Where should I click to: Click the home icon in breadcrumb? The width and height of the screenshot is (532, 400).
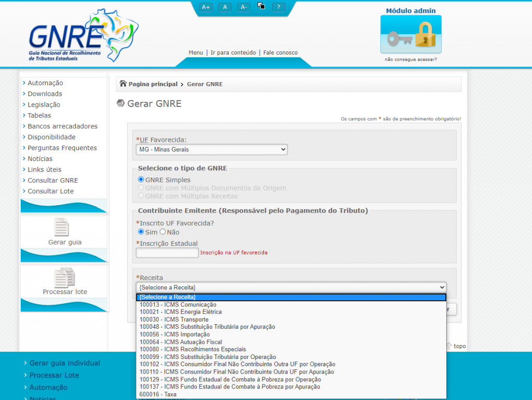pos(123,84)
